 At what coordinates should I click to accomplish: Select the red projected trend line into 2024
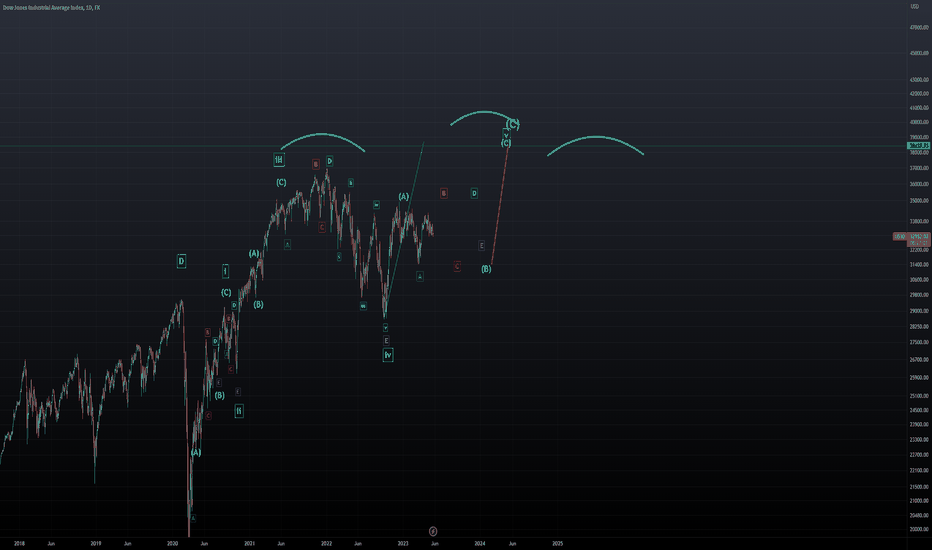(500, 205)
